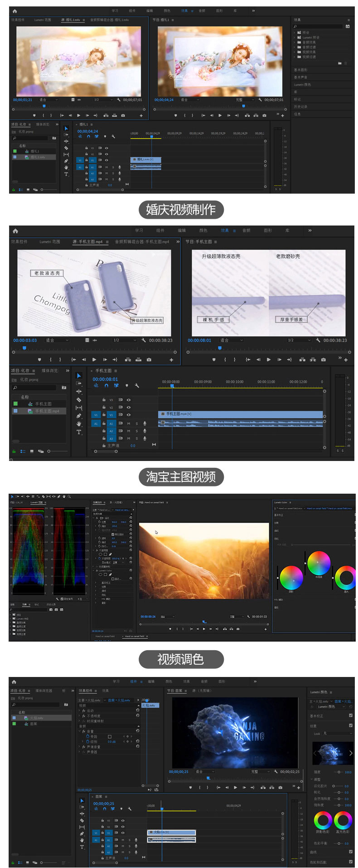Image resolution: width=358 pixels, height=868 pixels.
Task: Click Home icon in the 手机主图 Premiere window
Action: point(15,231)
